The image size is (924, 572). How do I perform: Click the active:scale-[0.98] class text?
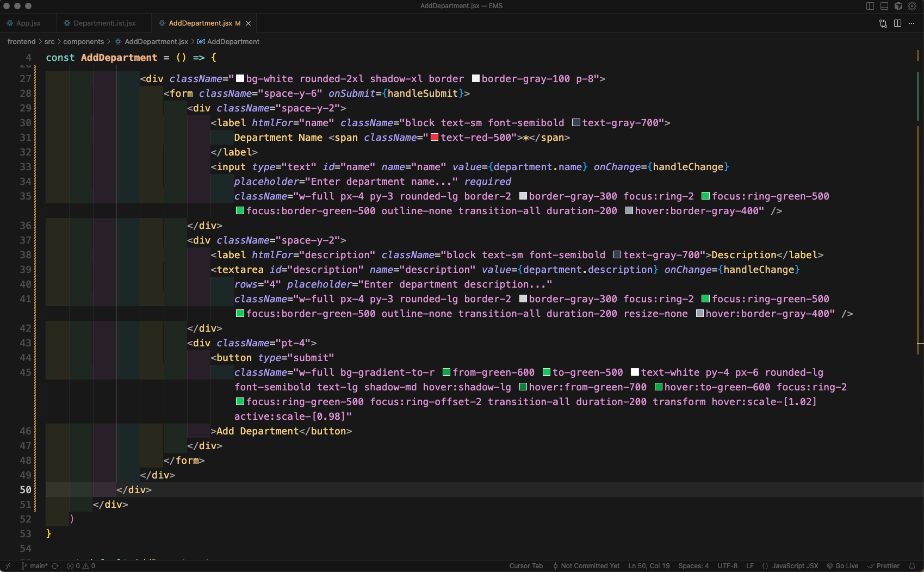point(290,416)
